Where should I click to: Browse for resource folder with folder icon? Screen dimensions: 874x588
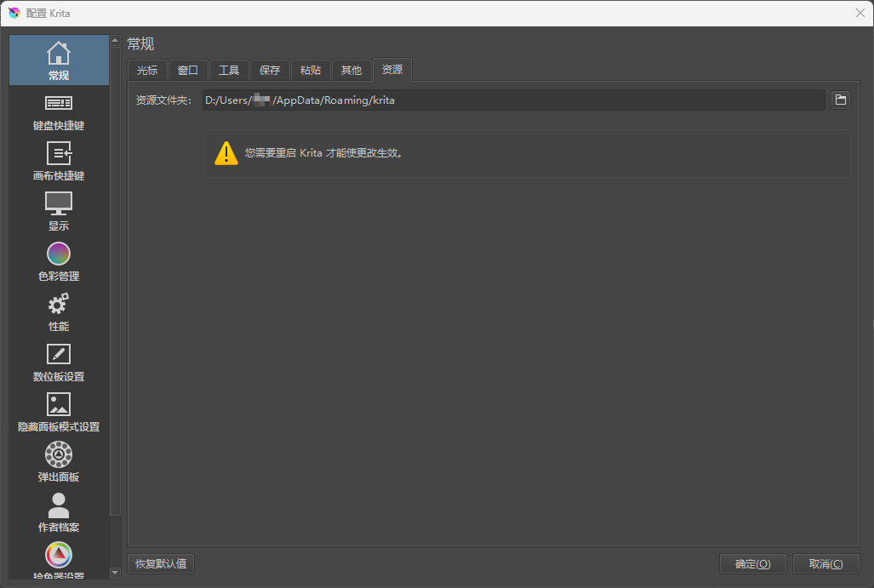(x=841, y=100)
